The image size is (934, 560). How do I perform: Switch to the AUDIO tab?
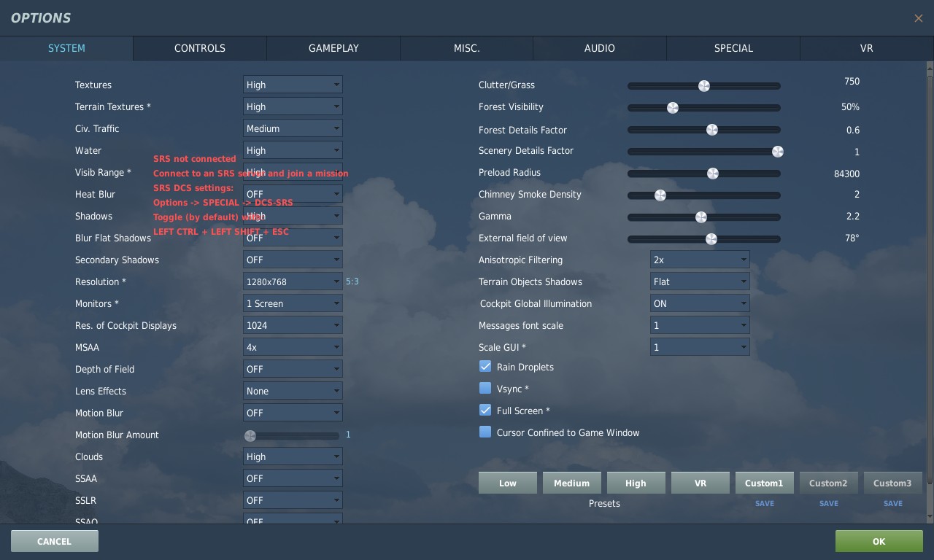[x=599, y=48]
